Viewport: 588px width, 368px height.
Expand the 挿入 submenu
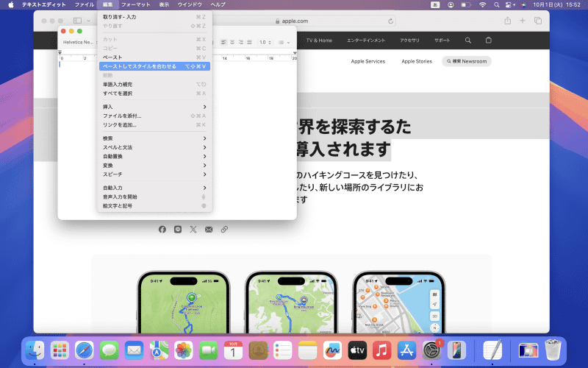[154, 107]
